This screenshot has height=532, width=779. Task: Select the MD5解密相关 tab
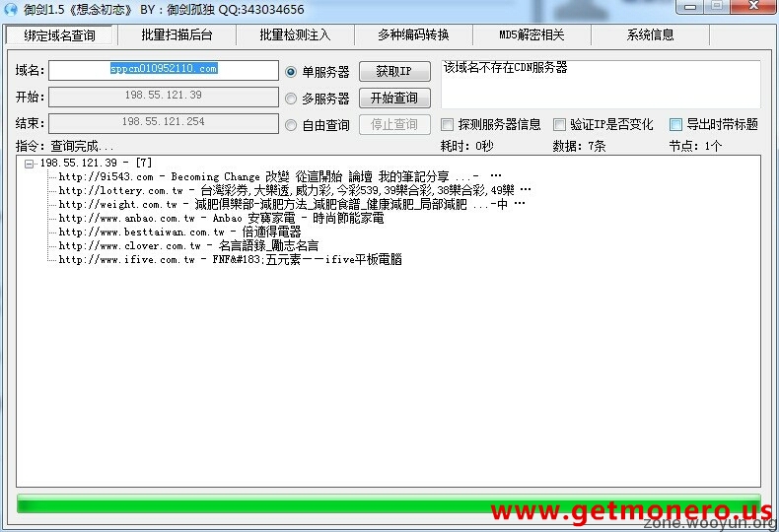531,35
